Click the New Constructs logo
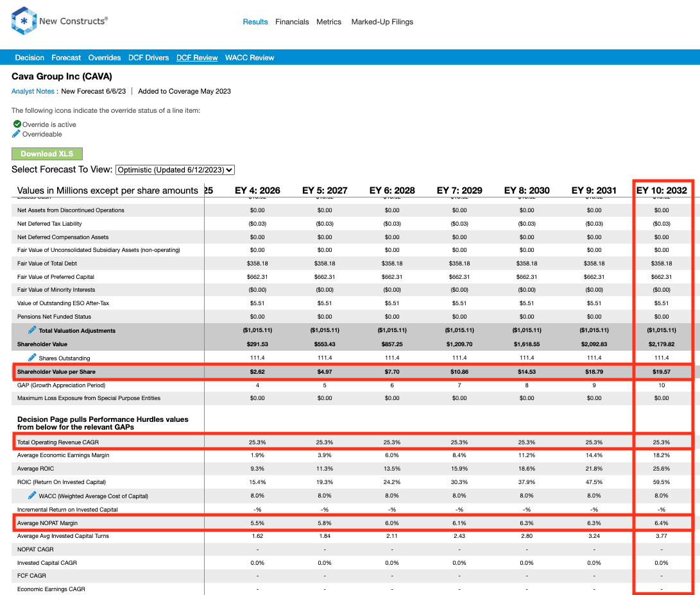Screen dimensions: 700x595 click(60, 21)
